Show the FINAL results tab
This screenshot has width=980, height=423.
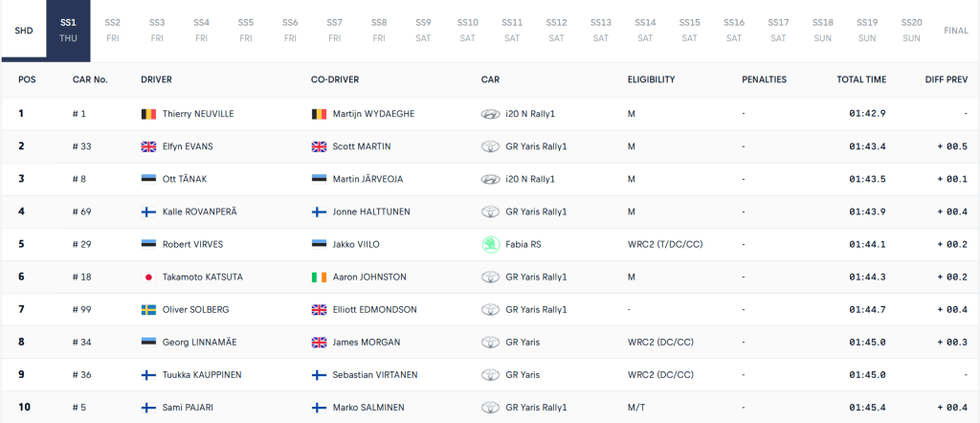click(x=955, y=30)
